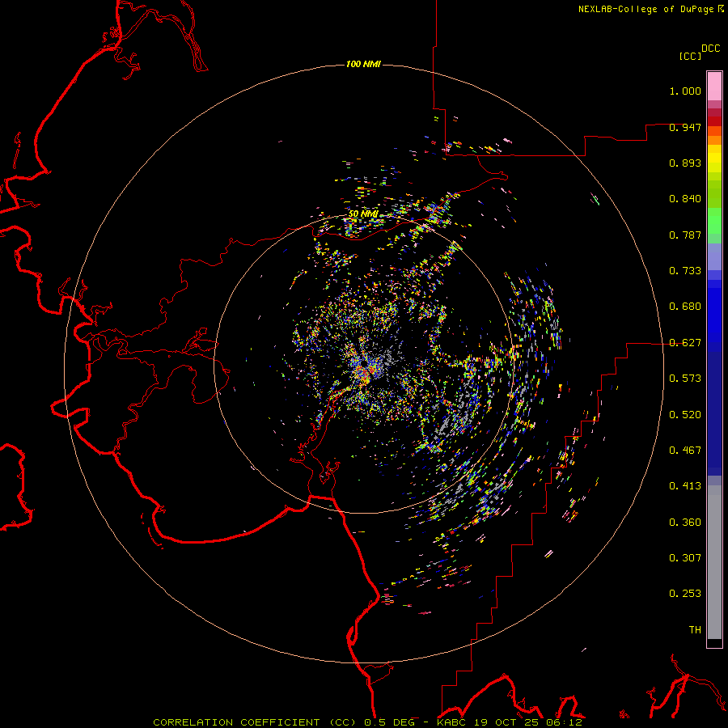Click the KABC station identifier in caption

[451, 722]
